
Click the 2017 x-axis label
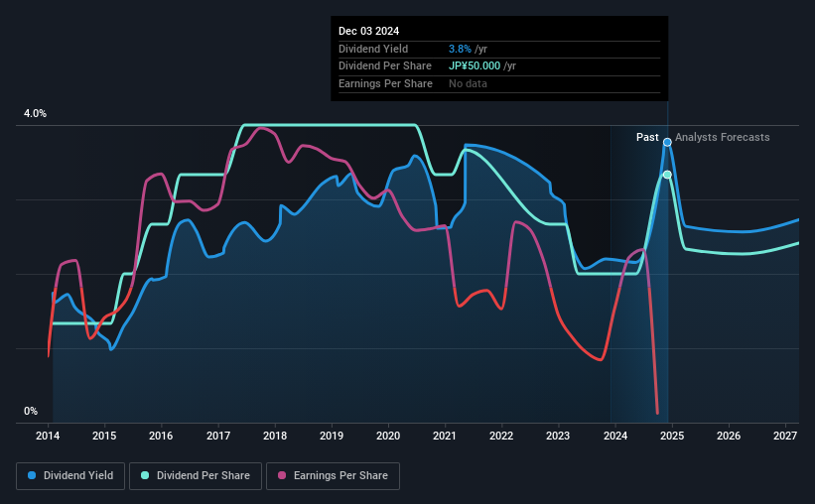[x=217, y=436]
